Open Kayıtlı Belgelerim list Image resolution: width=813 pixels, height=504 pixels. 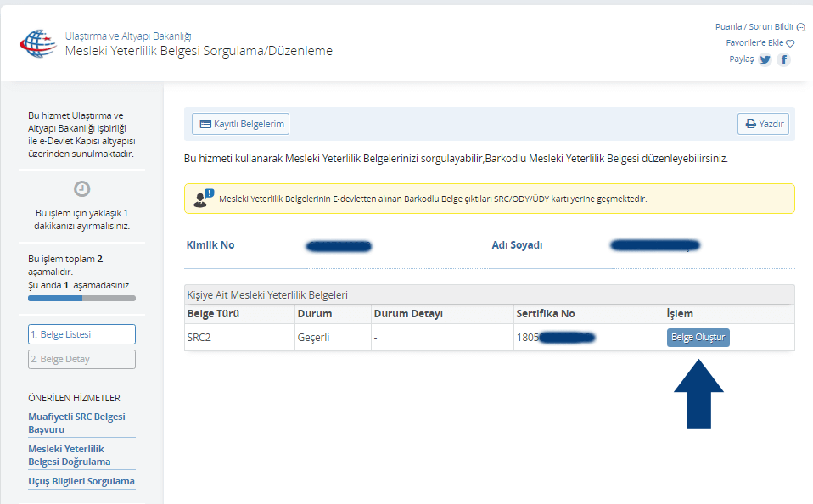pos(241,124)
